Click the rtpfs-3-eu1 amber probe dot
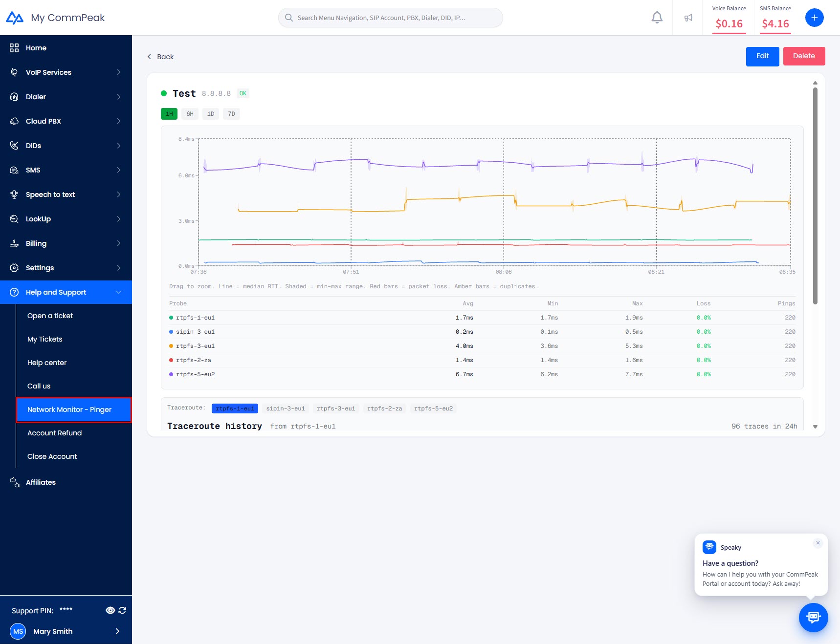Image resolution: width=840 pixels, height=644 pixels. coord(171,346)
